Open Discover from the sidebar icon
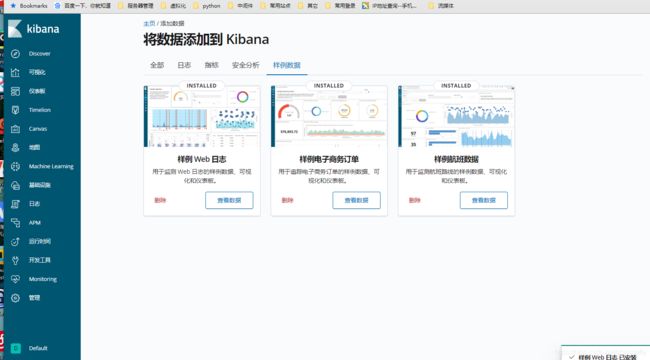 [15, 54]
